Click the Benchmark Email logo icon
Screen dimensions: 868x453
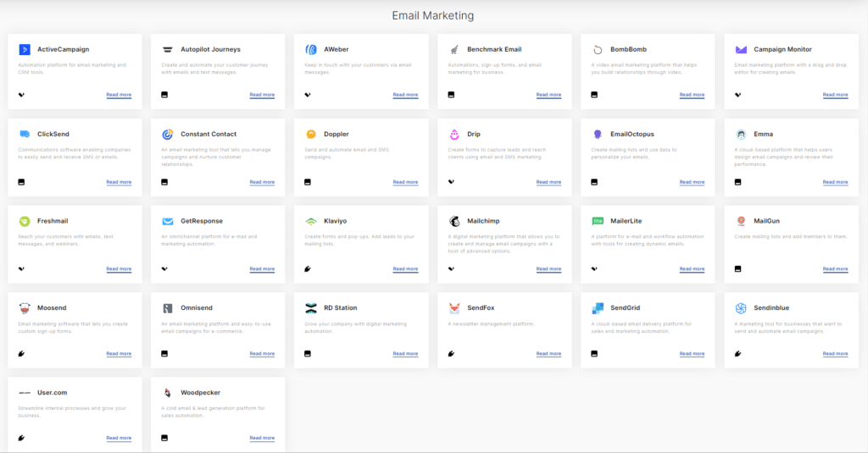coord(454,50)
